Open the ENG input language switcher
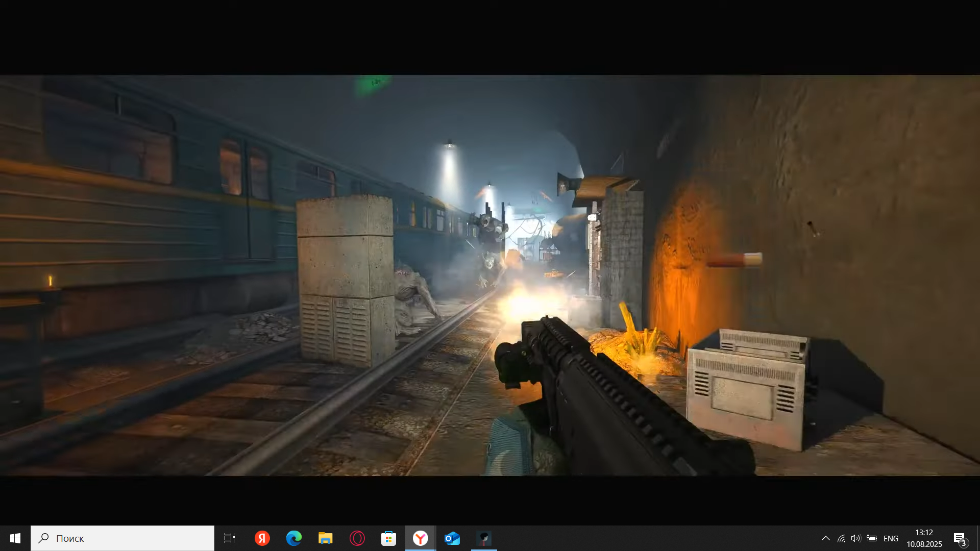 [x=891, y=538]
